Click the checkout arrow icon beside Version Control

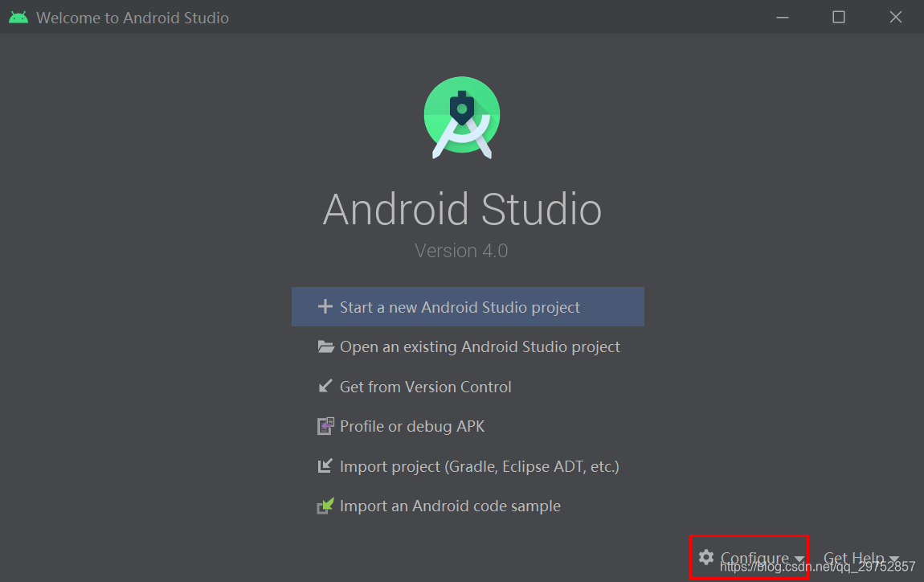325,386
